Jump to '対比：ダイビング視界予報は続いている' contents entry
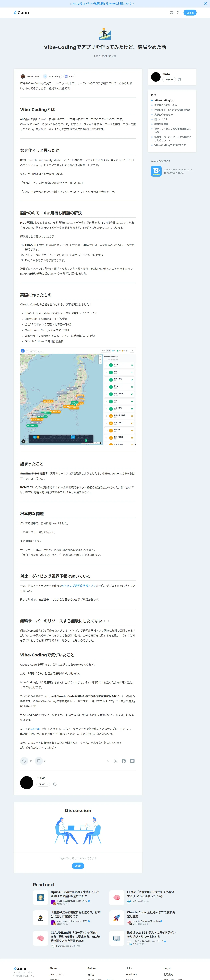210x980 pixels. (x=173, y=131)
